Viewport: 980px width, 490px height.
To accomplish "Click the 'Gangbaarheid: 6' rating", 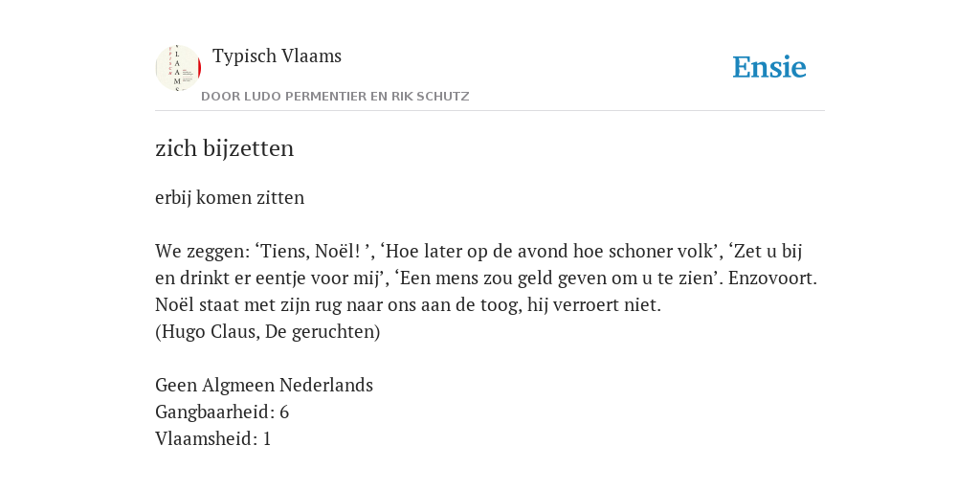I will coord(222,412).
